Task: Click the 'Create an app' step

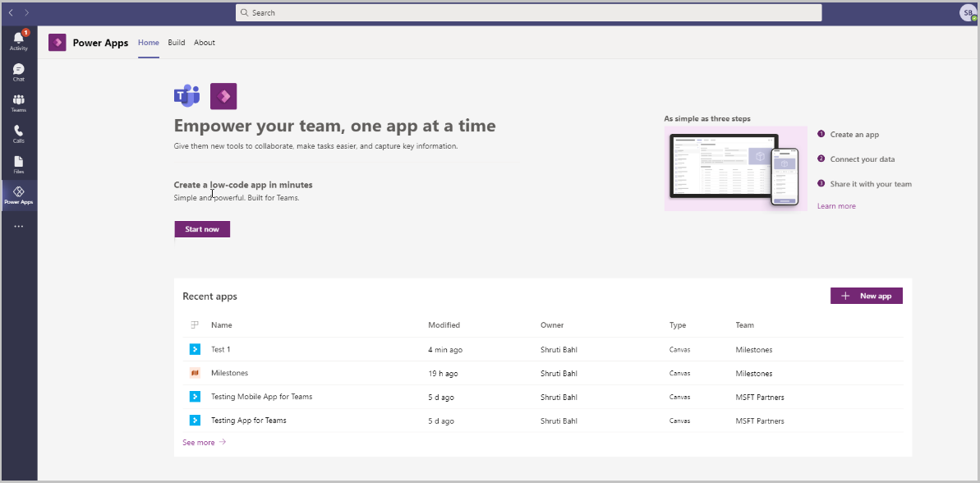Action: [x=854, y=135]
